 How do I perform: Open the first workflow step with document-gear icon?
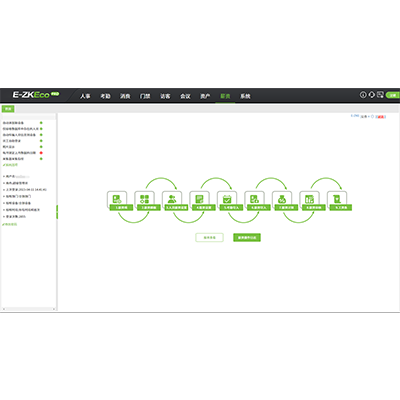click(x=117, y=200)
